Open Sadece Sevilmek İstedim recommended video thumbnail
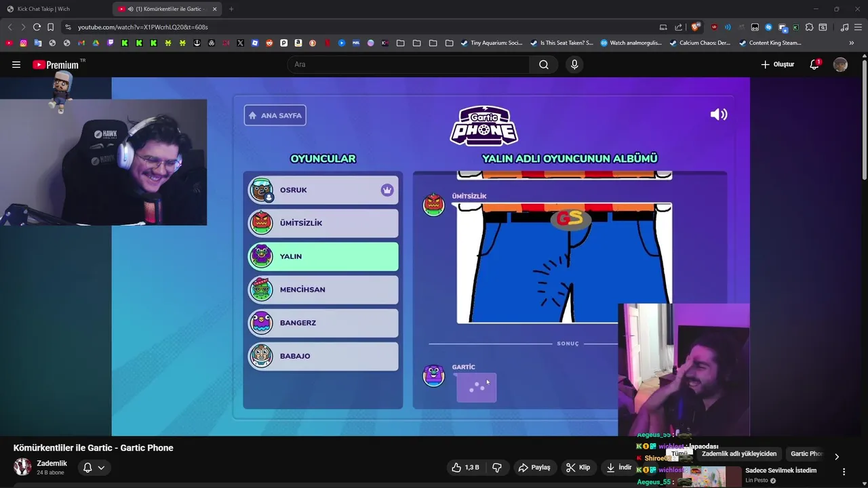868x488 pixels. (705, 476)
